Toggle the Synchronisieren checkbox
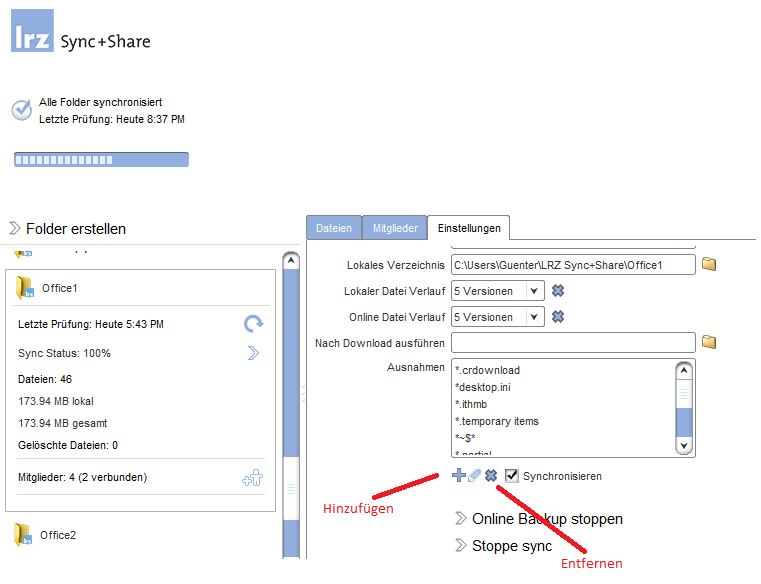Viewport: 761px width, 584px height. [512, 476]
